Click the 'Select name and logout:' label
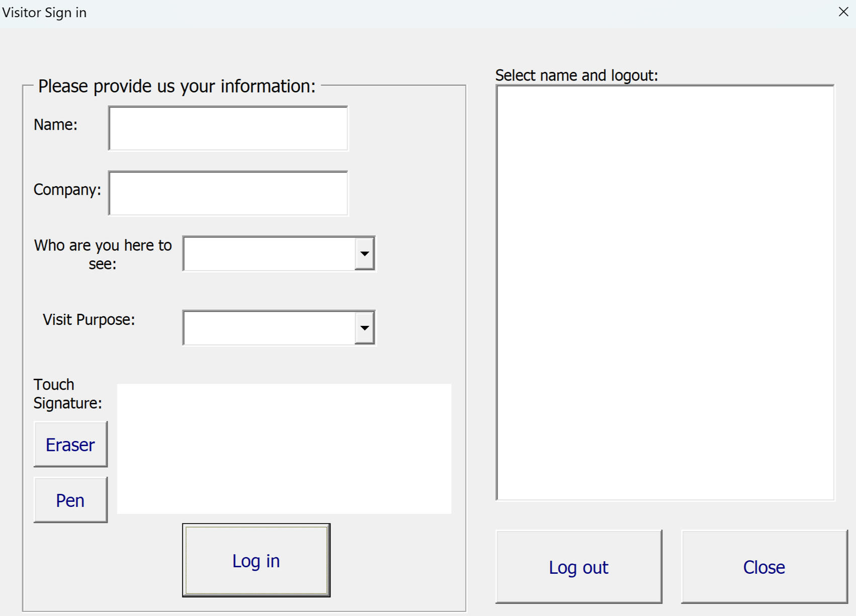 click(576, 75)
